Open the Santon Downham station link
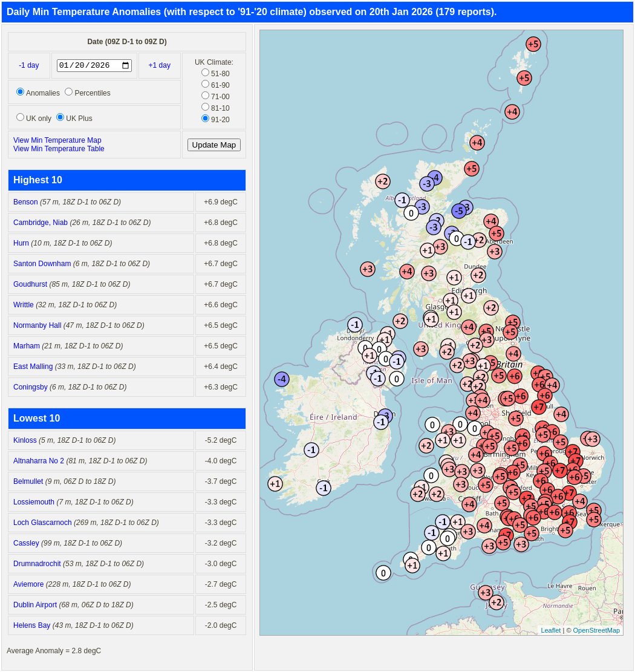 tap(42, 264)
